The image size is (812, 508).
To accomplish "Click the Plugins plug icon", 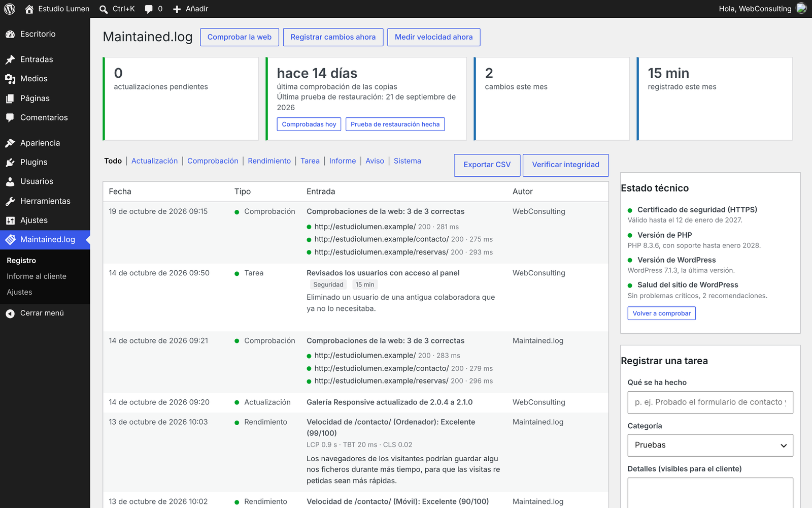I will click(x=10, y=162).
